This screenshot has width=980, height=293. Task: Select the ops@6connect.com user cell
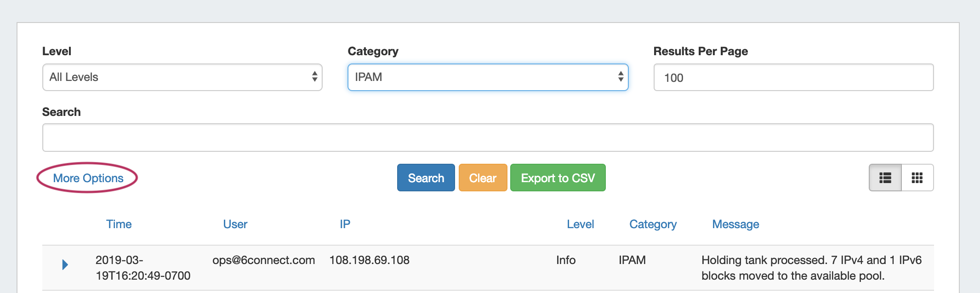[263, 260]
